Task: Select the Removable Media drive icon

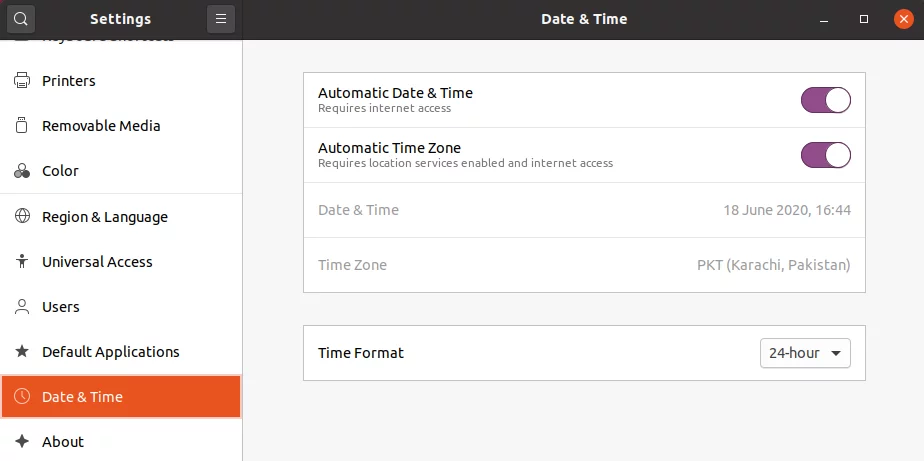Action: tap(22, 125)
